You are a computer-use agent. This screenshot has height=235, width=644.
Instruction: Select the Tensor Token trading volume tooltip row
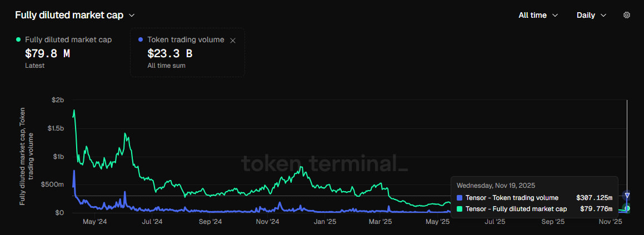click(x=533, y=198)
